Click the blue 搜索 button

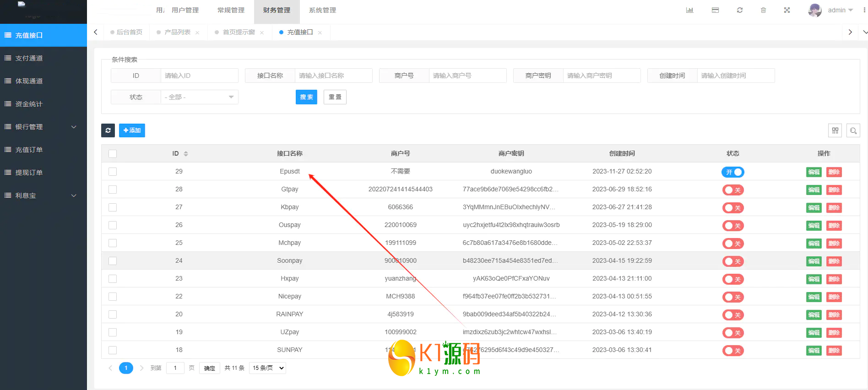coord(306,97)
